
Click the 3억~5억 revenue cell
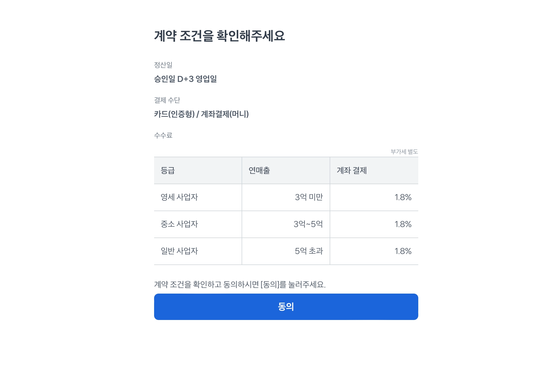coord(308,224)
